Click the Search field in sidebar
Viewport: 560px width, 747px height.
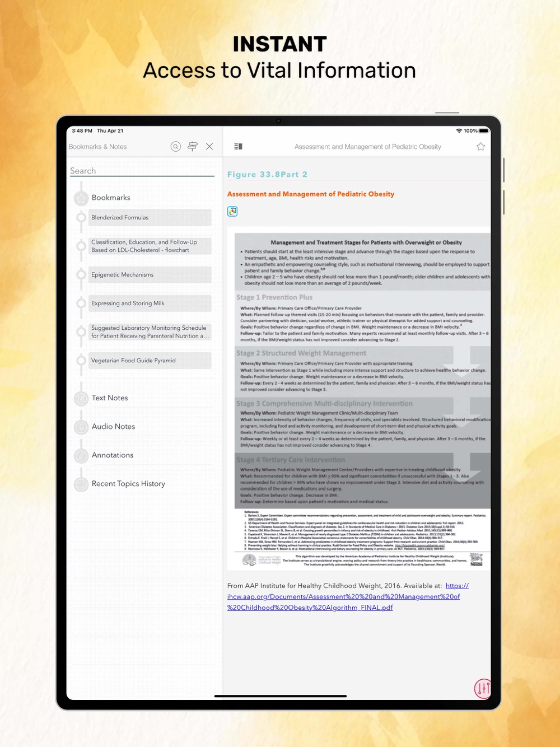(x=142, y=171)
